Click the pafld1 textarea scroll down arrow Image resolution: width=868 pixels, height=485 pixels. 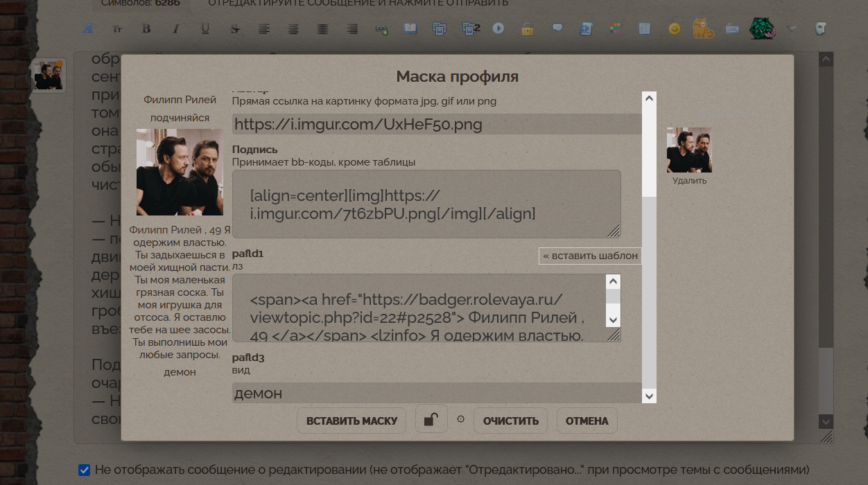point(613,319)
